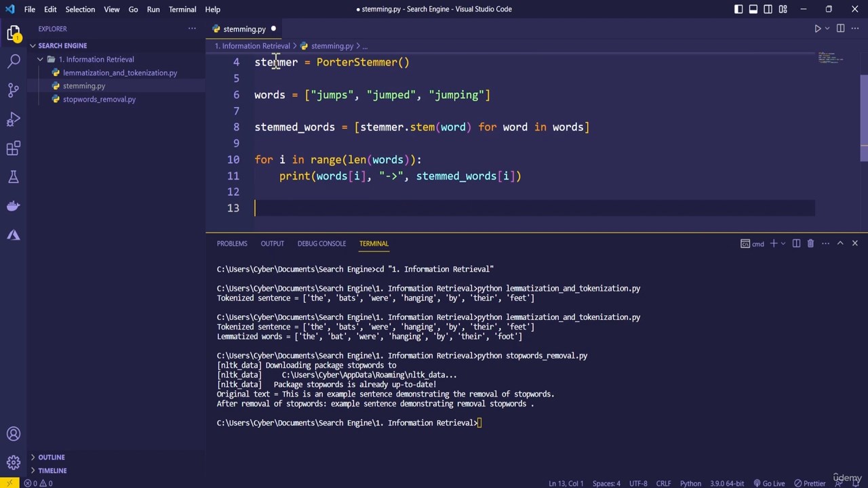Run the Python file with play button

[817, 28]
